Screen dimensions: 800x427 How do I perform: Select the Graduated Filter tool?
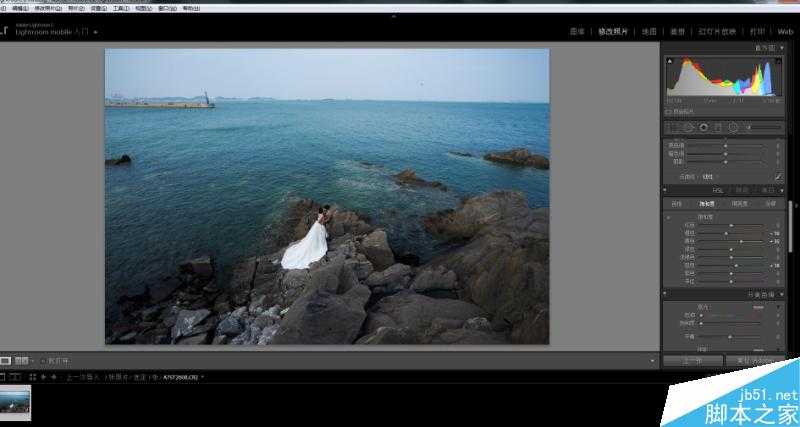pyautogui.click(x=718, y=127)
